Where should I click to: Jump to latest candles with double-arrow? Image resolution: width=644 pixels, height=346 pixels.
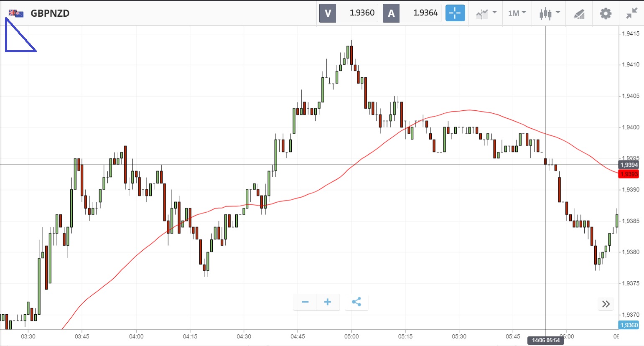point(606,304)
